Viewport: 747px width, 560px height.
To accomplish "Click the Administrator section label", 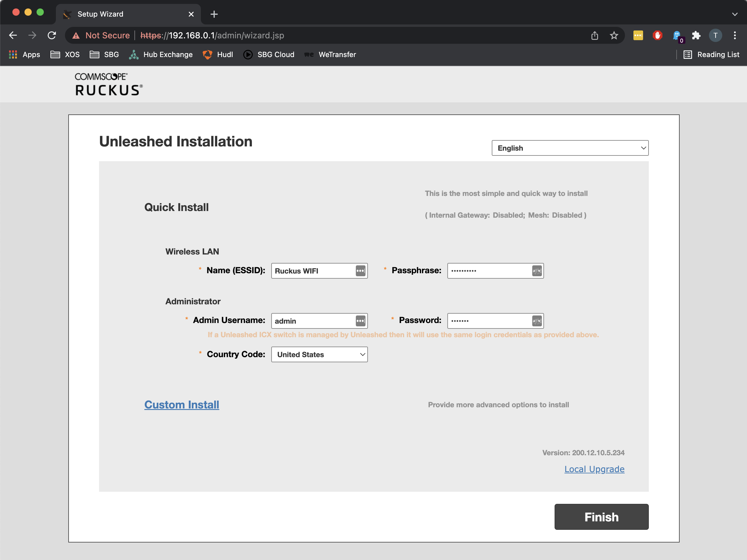I will [193, 301].
